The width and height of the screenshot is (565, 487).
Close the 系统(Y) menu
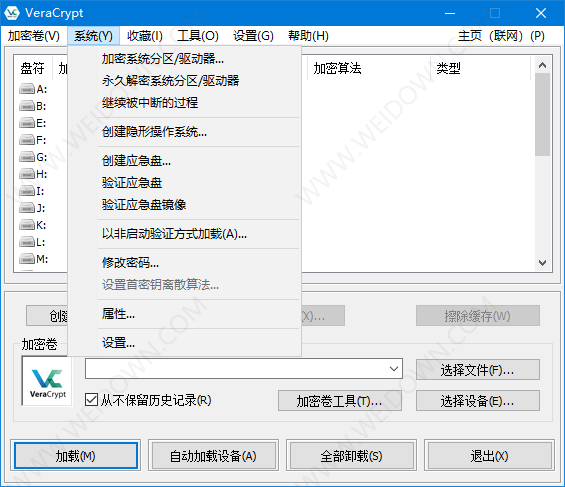click(93, 36)
